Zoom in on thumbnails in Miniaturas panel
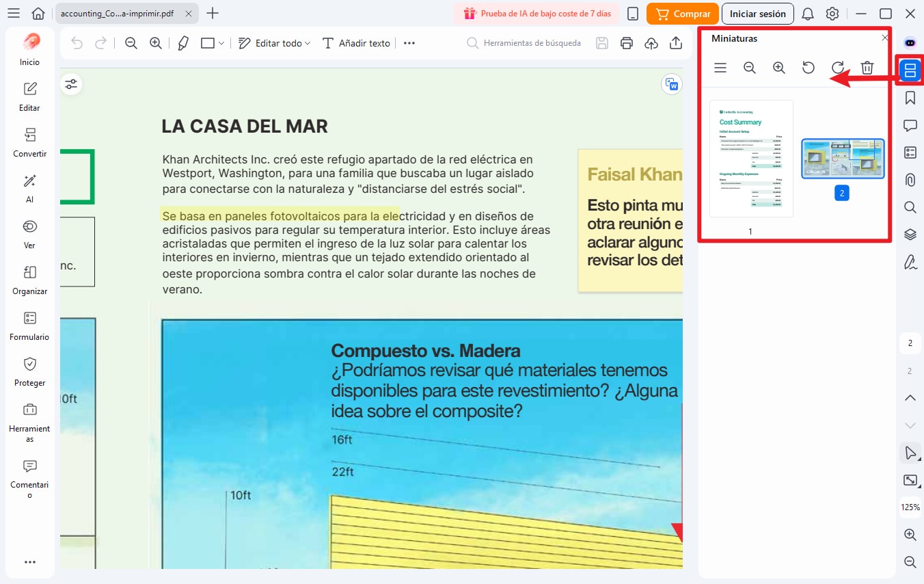924x584 pixels. [778, 67]
